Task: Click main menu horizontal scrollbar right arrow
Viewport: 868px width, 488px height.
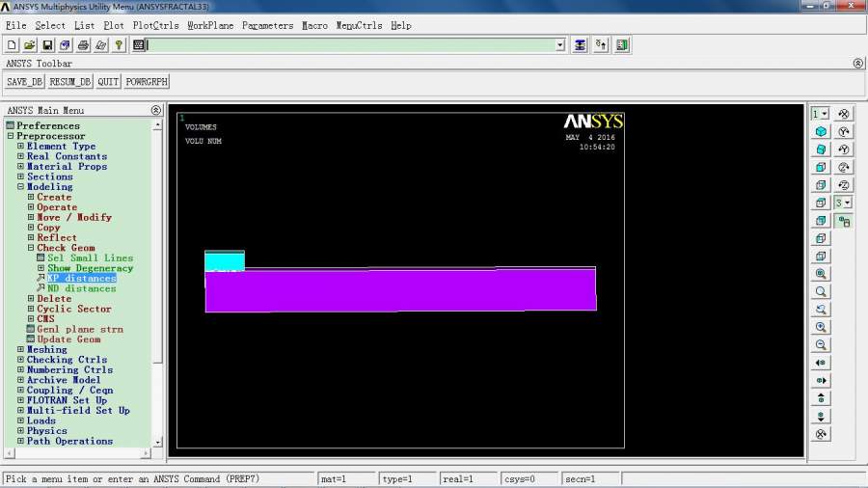Action: (x=146, y=453)
